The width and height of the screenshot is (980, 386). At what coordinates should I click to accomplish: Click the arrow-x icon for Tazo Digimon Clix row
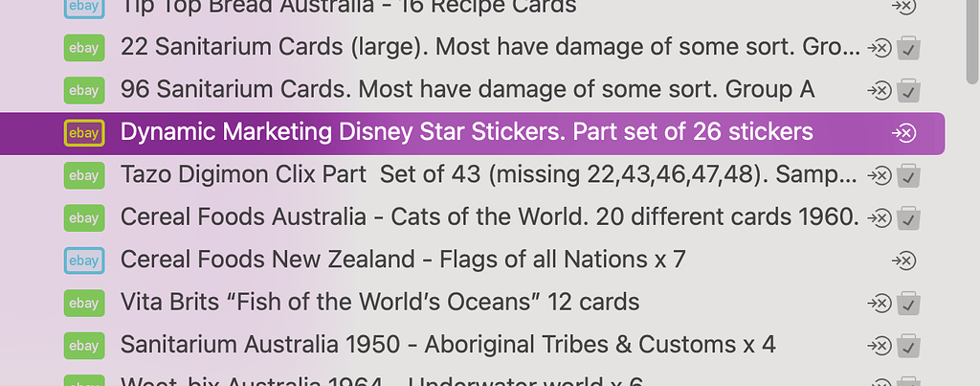click(880, 176)
